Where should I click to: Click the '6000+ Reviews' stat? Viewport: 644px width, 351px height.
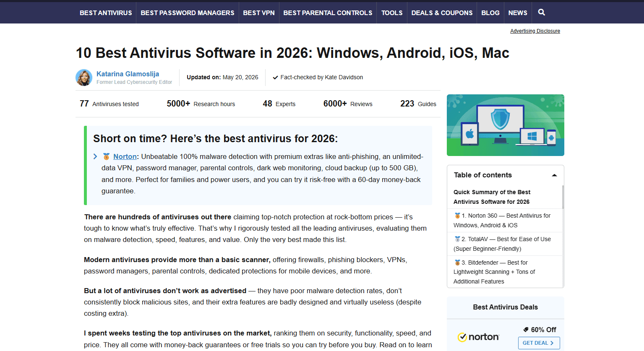coord(348,104)
